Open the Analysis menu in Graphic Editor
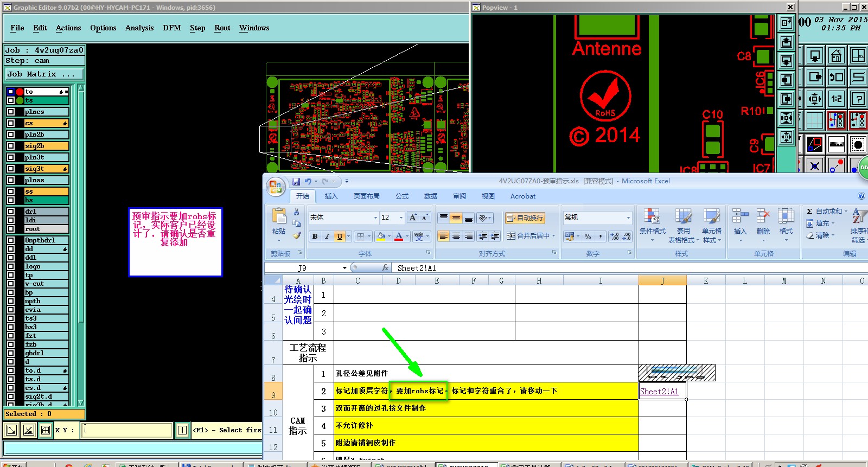Image resolution: width=868 pixels, height=467 pixels. (x=139, y=28)
